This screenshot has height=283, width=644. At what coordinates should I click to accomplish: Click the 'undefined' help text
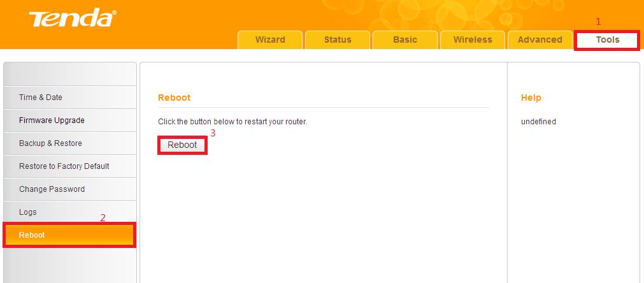point(538,121)
